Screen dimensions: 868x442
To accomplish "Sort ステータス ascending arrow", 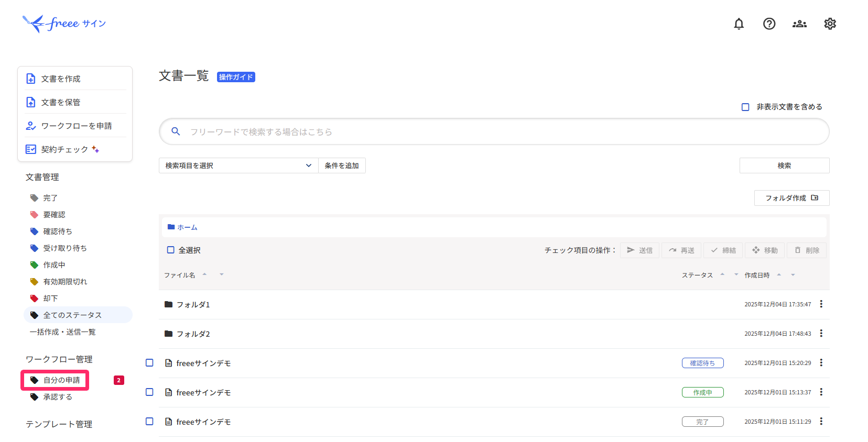I will coord(722,274).
